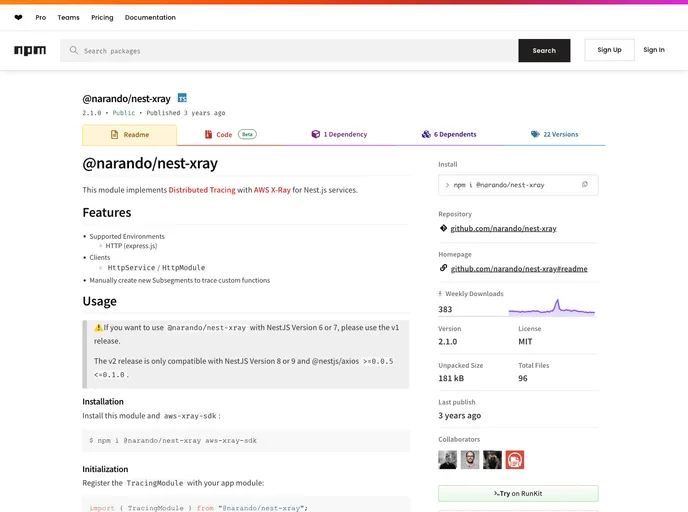Select the Readme tab
The image size is (688, 512).
tap(129, 134)
